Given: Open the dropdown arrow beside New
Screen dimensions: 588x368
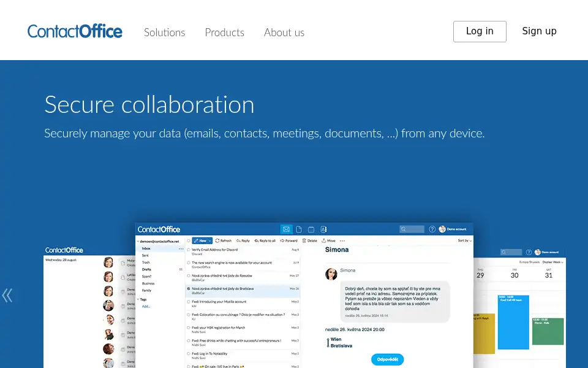Looking at the screenshot, I should (x=210, y=240).
